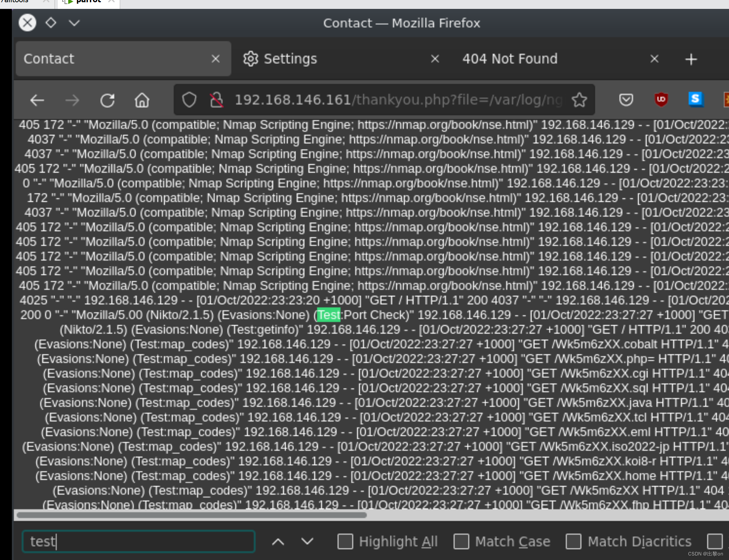Click the find bar input field
729x560 pixels.
(x=138, y=541)
